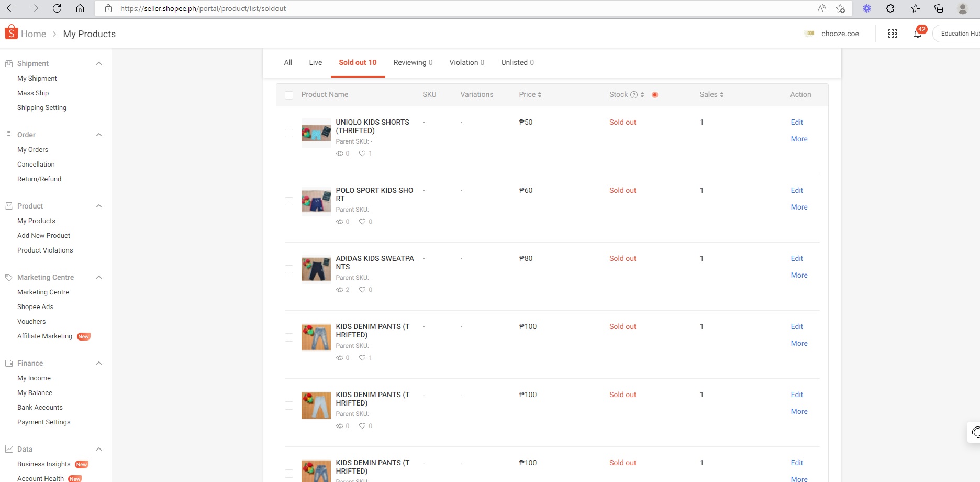
Task: Open More actions for POLO SPORT KIDS SHORT
Action: tap(799, 207)
